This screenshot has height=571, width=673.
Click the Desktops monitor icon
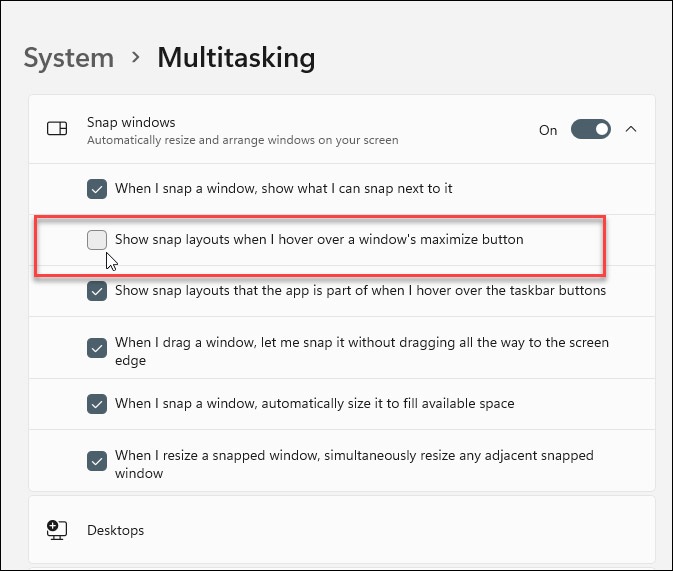point(57,530)
